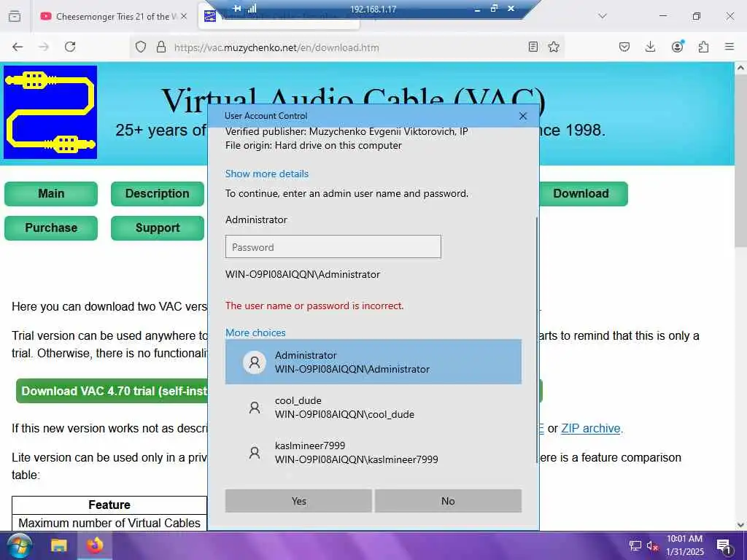
Task: Open the tracking protection shield icon
Action: (x=141, y=47)
